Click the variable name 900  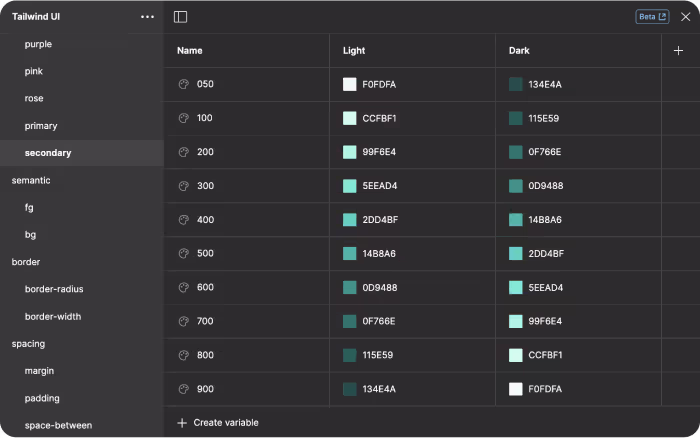click(x=205, y=389)
